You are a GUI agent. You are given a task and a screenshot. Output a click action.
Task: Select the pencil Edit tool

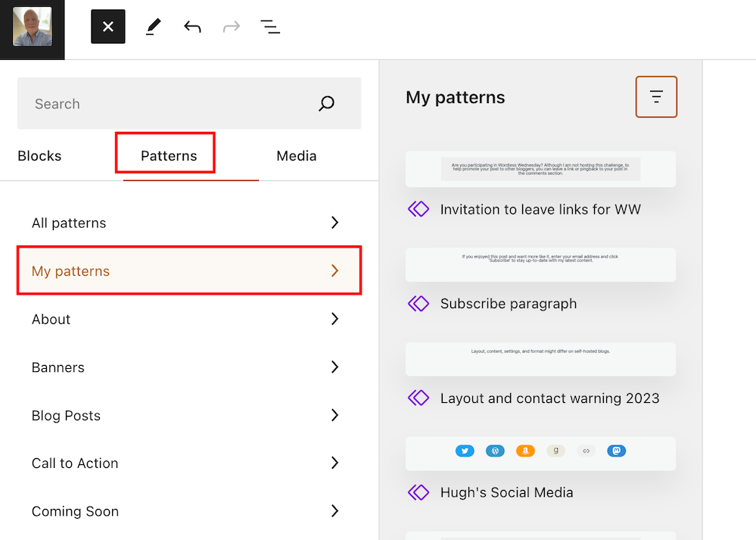[x=153, y=27]
